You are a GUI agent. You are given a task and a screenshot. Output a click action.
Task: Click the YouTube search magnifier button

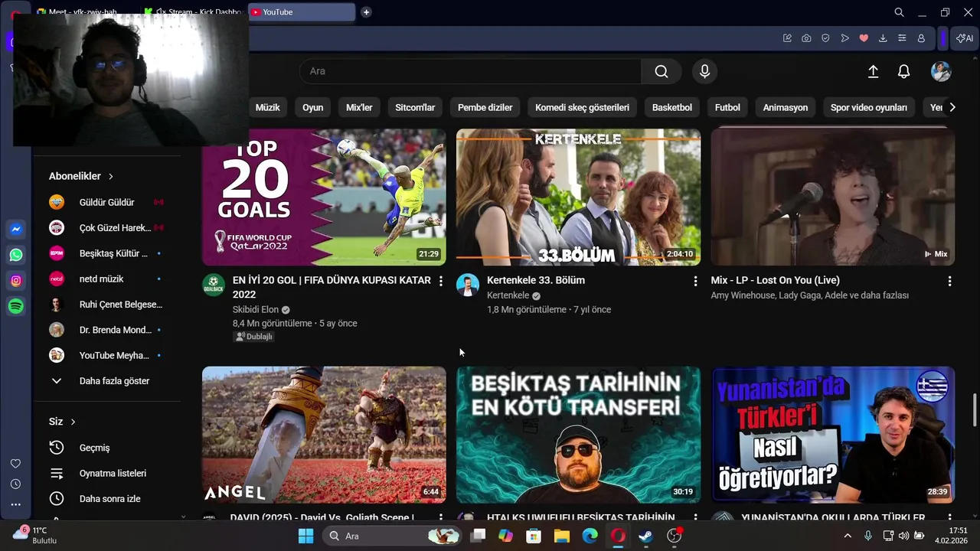pos(661,71)
